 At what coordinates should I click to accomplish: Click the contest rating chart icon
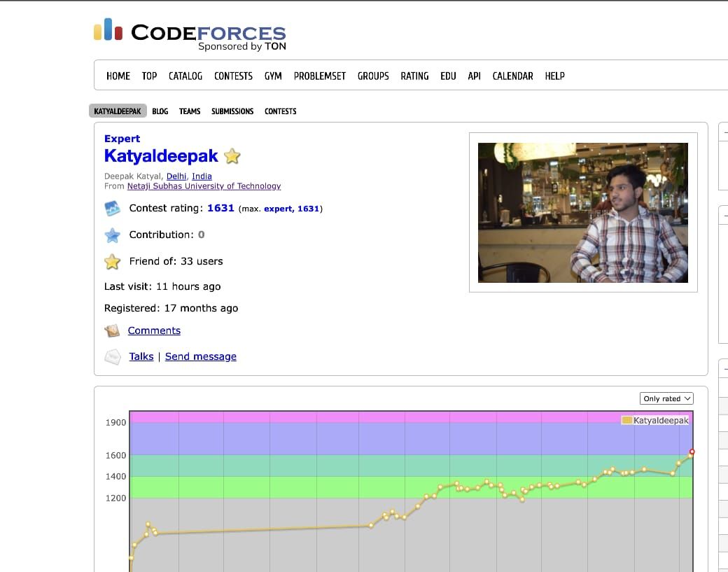[x=112, y=209]
